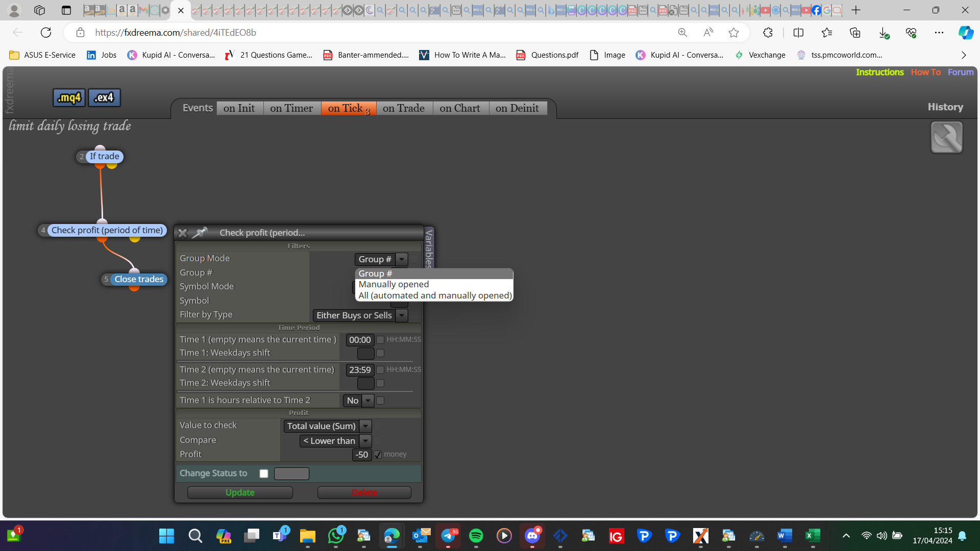Click the Update button
This screenshot has height=551, width=980.
[240, 492]
